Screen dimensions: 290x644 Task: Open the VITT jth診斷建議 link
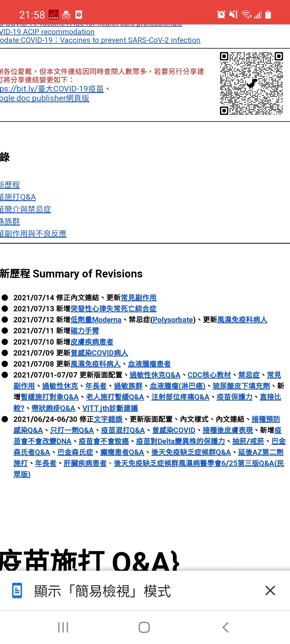[110, 408]
